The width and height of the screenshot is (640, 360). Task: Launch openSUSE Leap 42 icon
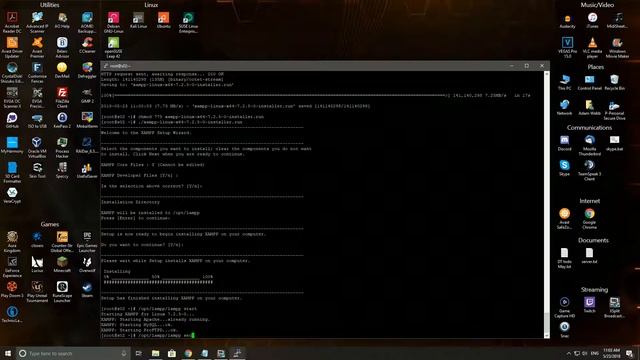coord(113,47)
